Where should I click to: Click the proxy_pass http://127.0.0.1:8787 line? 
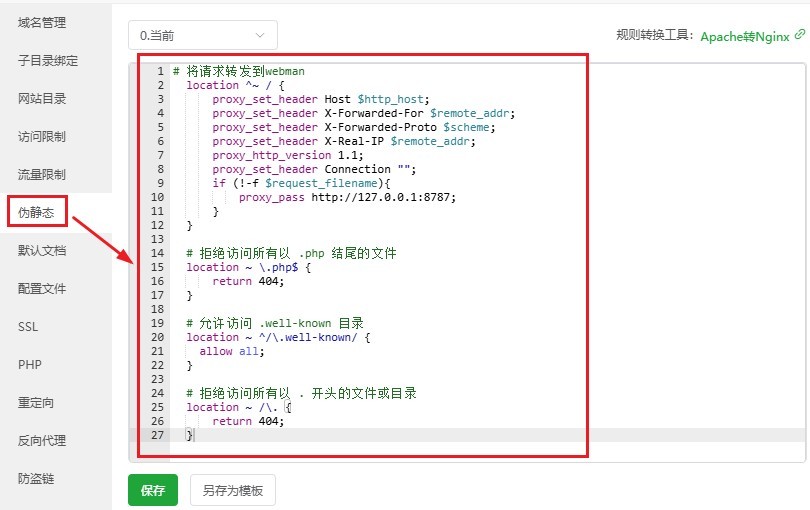tap(347, 197)
